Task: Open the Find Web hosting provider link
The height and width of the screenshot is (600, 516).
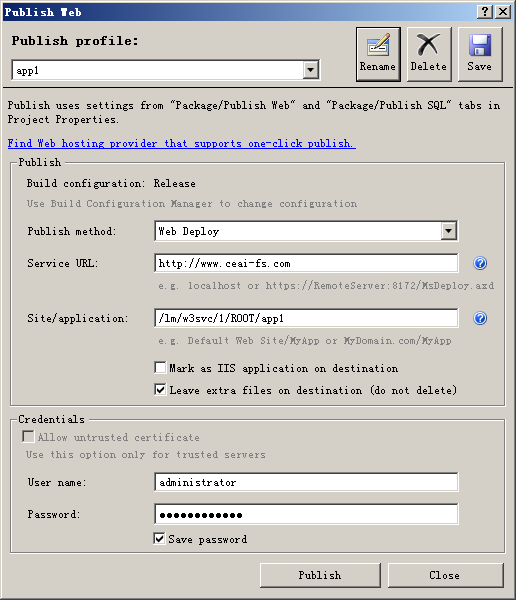Action: point(181,143)
